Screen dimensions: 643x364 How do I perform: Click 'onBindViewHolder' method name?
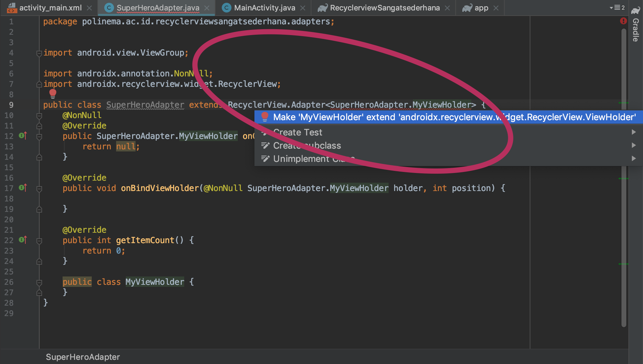click(x=160, y=188)
